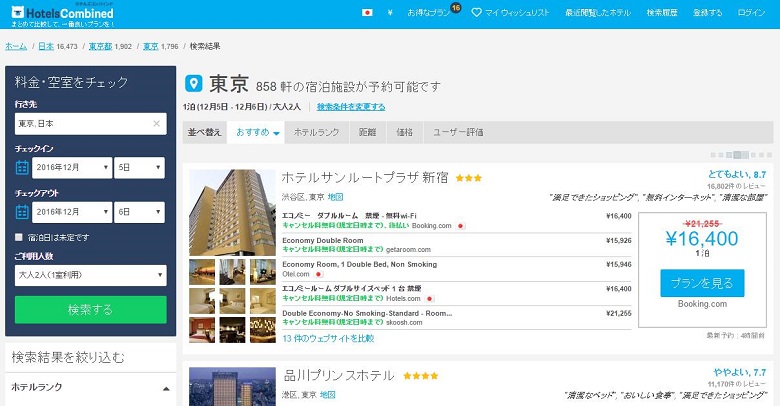This screenshot has height=406, width=780.
Task: Click 13 件のウェブサイトを比較 link
Action: [328, 338]
